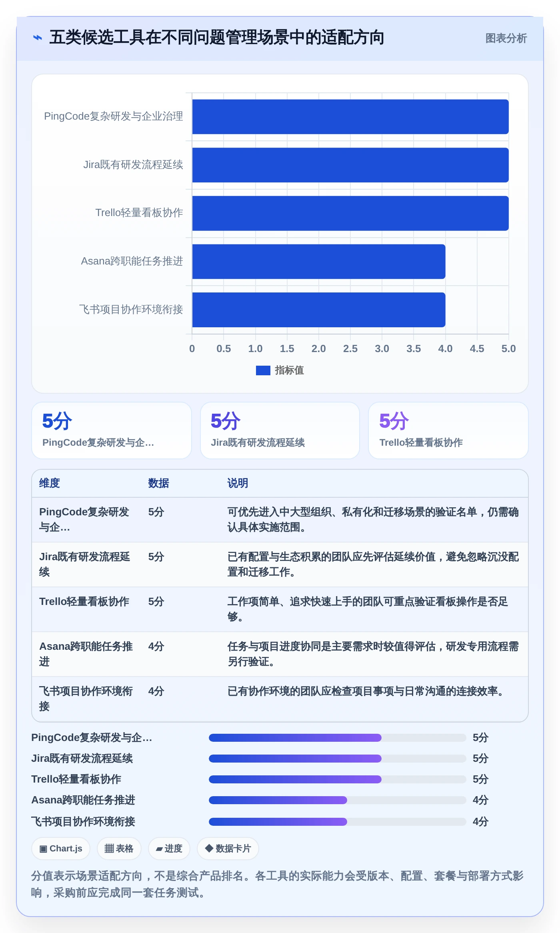The width and height of the screenshot is (560, 933).
Task: Select the PingCode复杂研发与企… table row name
Action: pyautogui.click(x=84, y=520)
